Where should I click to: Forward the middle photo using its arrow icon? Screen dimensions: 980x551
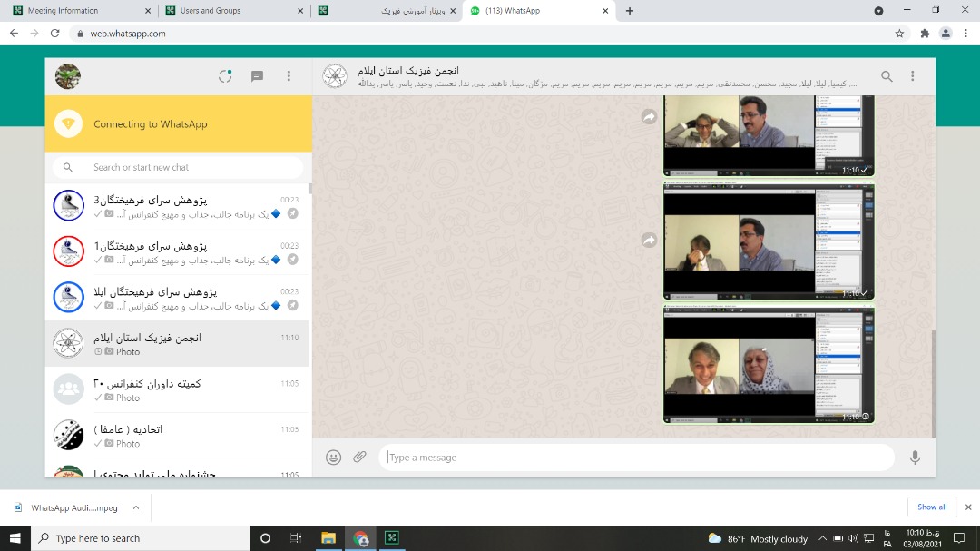pyautogui.click(x=649, y=241)
